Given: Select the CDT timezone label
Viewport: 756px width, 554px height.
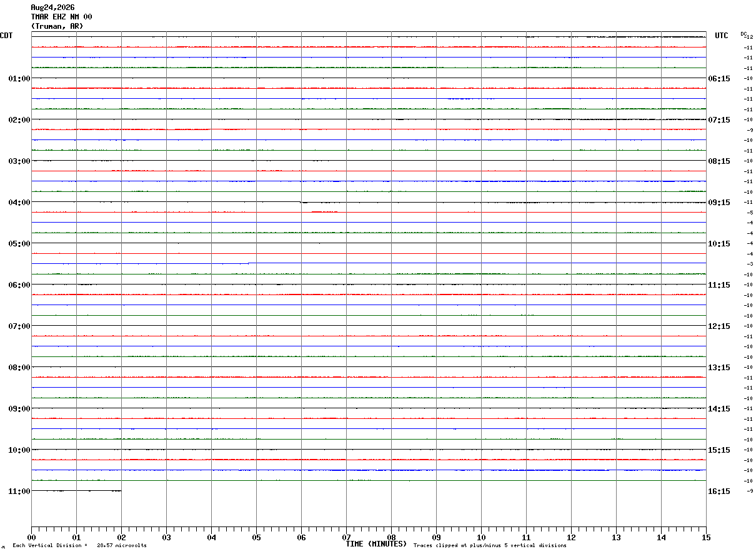Looking at the screenshot, I should pyautogui.click(x=6, y=36).
